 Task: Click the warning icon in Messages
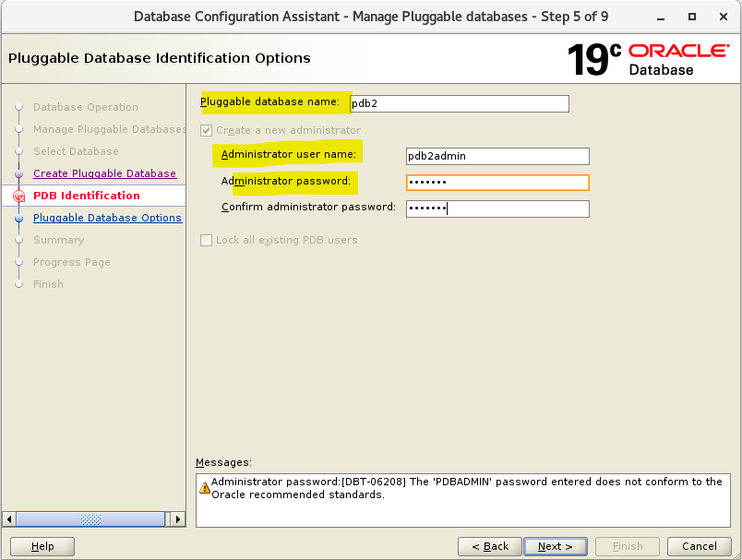(205, 488)
